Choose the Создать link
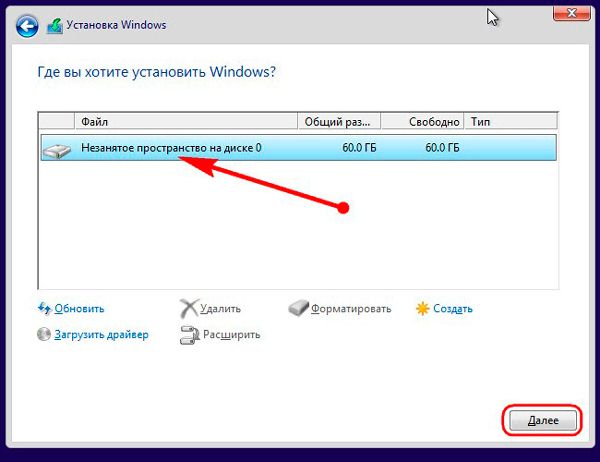 tap(453, 309)
